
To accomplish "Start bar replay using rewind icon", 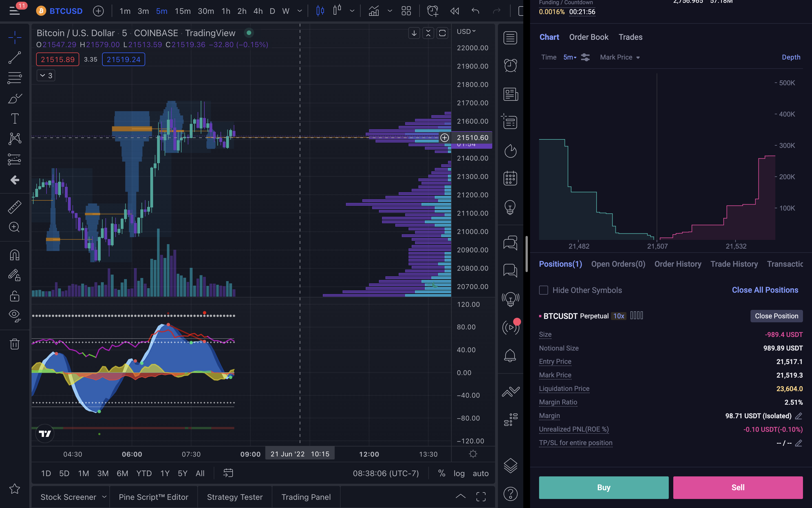I will coord(454,11).
